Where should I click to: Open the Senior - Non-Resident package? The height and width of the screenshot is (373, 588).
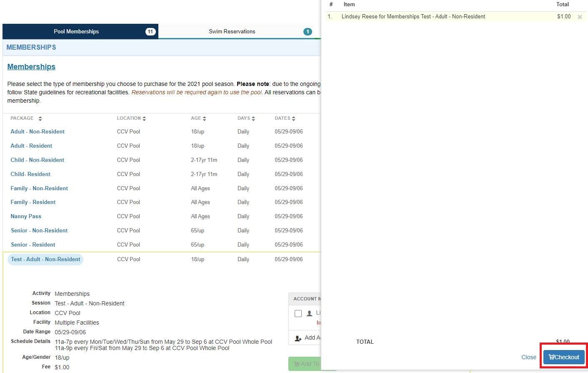[x=39, y=231]
